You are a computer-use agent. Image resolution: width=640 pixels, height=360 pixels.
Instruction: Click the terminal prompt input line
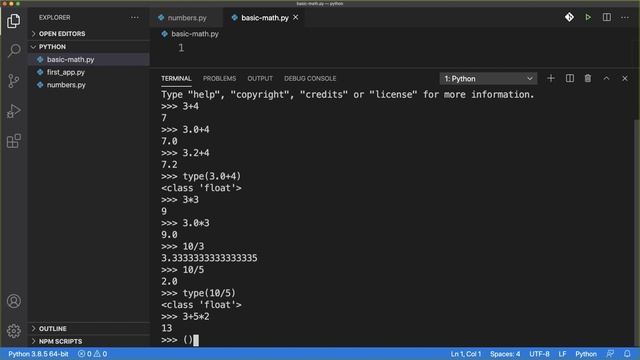point(180,340)
